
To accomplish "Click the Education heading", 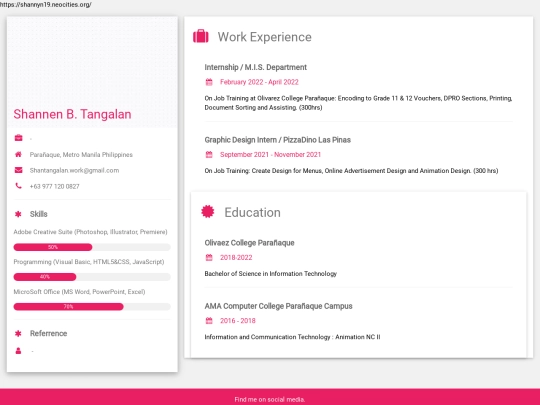I will click(252, 212).
